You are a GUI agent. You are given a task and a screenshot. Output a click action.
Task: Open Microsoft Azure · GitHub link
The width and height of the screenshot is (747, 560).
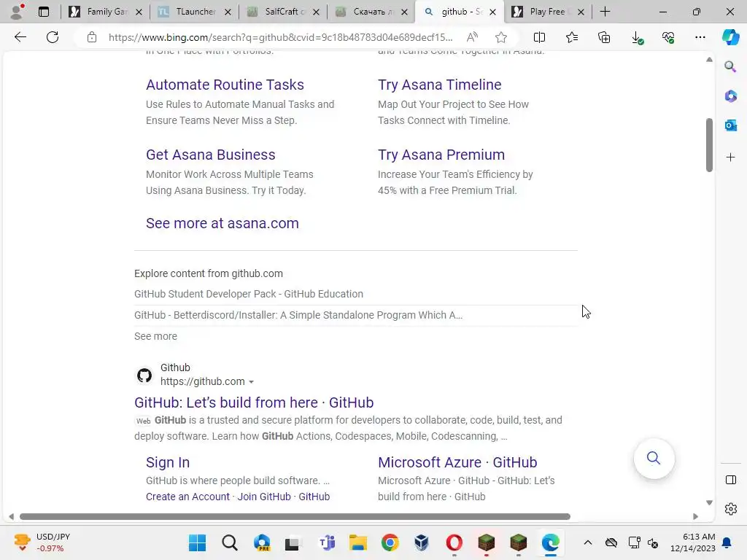click(x=457, y=462)
